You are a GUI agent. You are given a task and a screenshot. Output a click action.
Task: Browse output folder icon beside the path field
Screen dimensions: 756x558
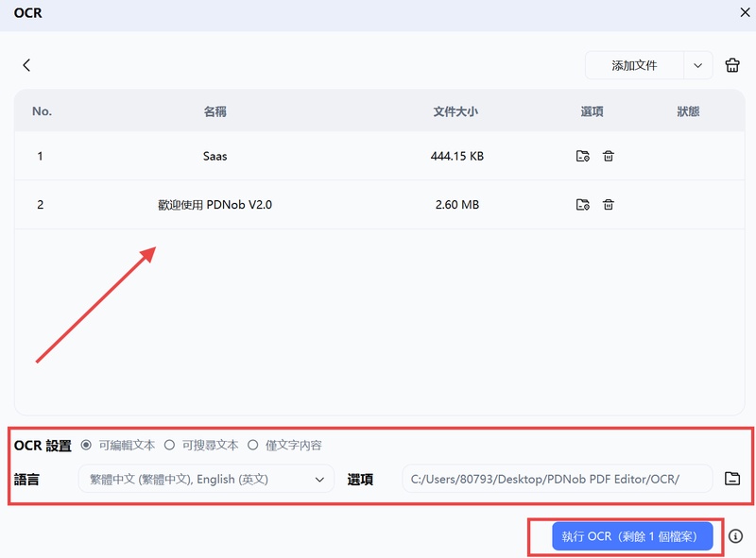[x=731, y=479]
